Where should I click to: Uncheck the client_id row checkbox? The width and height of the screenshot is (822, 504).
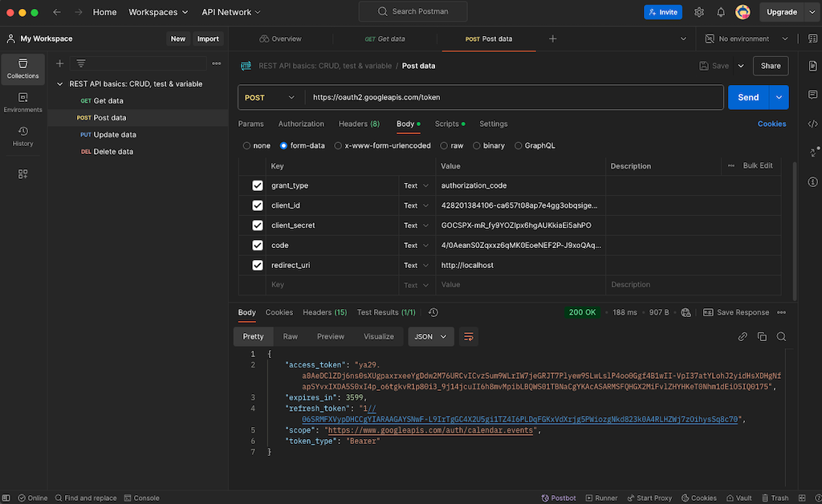click(x=258, y=205)
